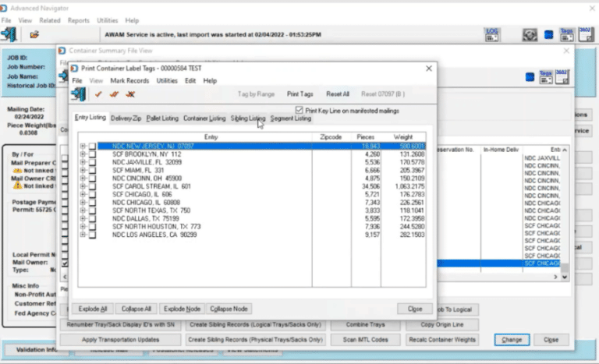This screenshot has height=364, width=599.
Task: Click the Explode All button
Action: [x=93, y=309]
